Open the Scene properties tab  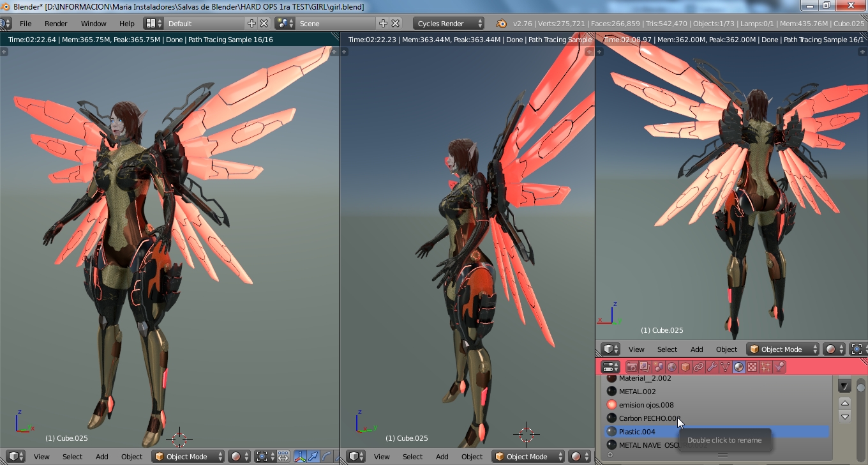pos(658,367)
